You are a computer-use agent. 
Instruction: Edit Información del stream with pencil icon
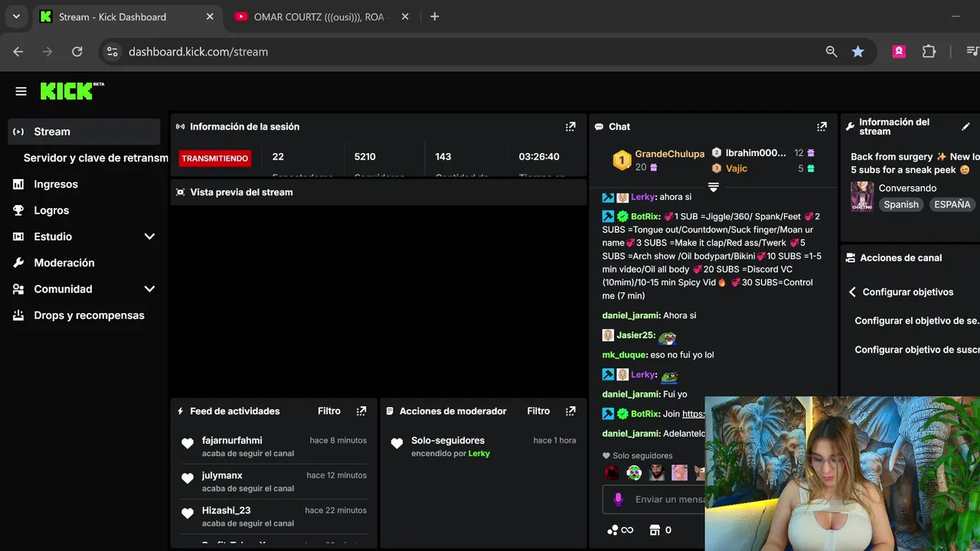(965, 127)
